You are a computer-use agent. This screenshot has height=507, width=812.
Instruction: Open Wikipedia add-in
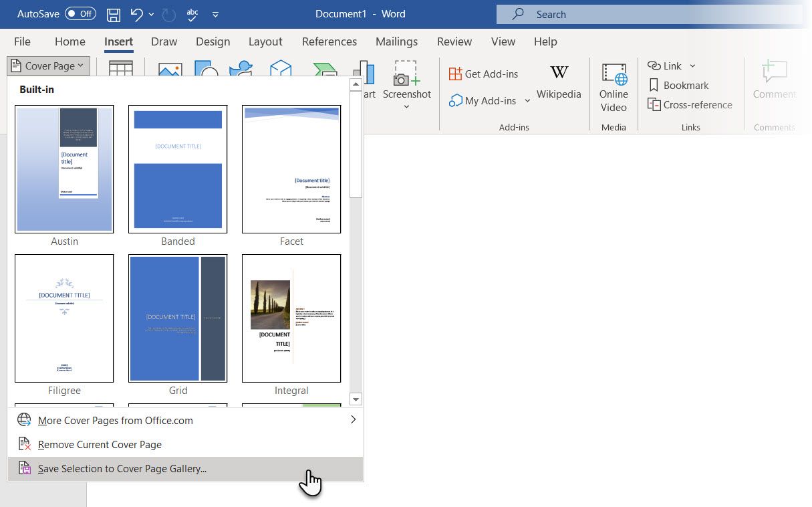(559, 82)
